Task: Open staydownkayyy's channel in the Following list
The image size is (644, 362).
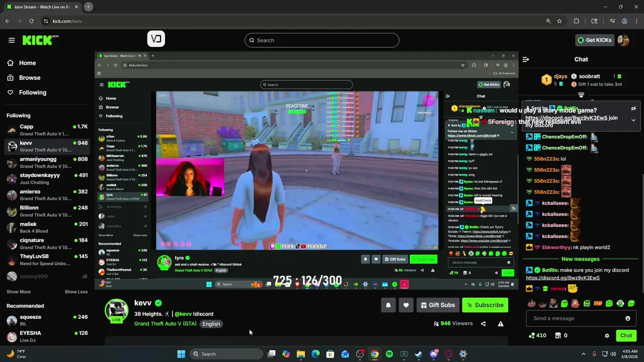Action: 47,178
